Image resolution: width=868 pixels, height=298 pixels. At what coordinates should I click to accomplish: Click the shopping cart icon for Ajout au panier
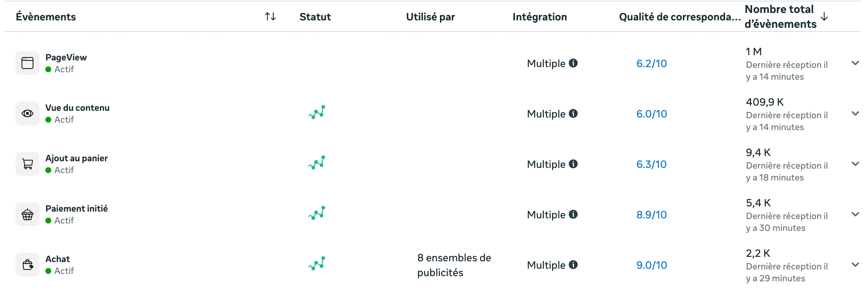[27, 164]
